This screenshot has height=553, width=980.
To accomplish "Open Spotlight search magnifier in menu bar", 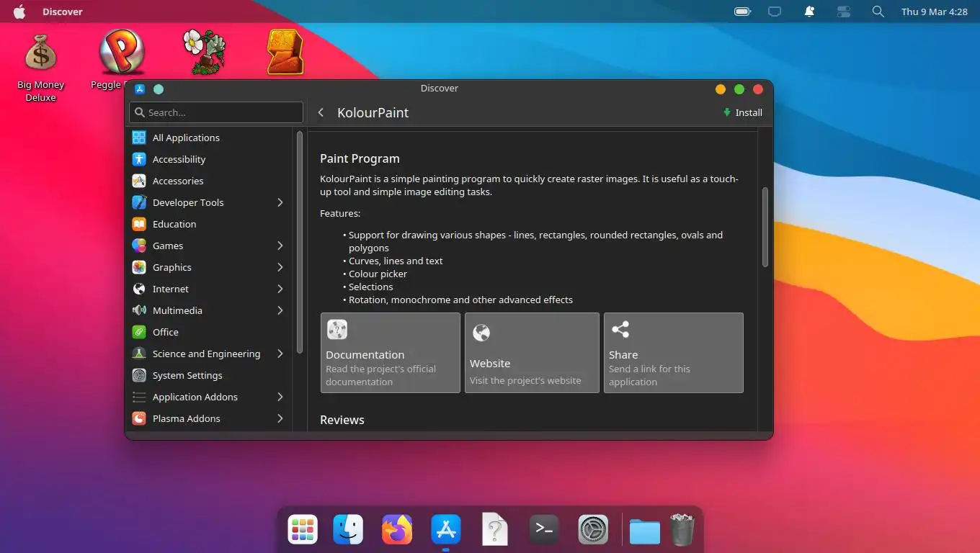I will click(x=878, y=12).
